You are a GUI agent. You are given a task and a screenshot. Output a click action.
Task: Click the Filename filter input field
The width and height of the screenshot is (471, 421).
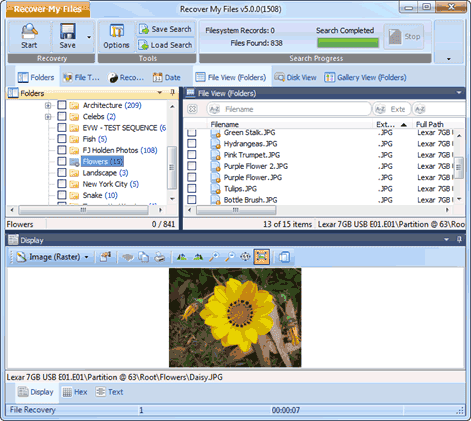pos(289,109)
